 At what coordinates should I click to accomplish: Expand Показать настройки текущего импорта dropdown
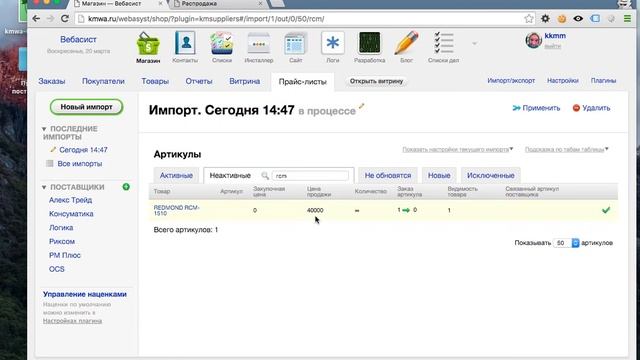pyautogui.click(x=458, y=149)
